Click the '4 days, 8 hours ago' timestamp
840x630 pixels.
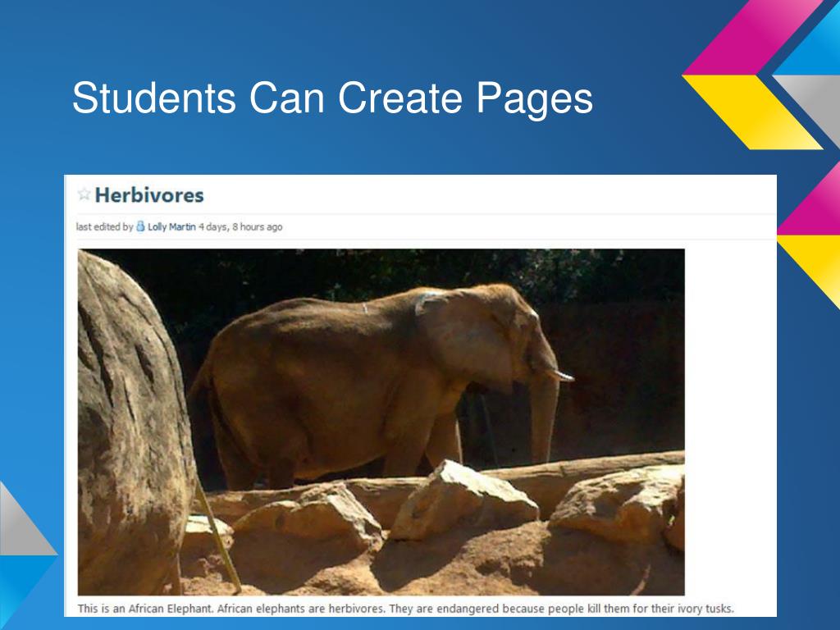pos(240,226)
